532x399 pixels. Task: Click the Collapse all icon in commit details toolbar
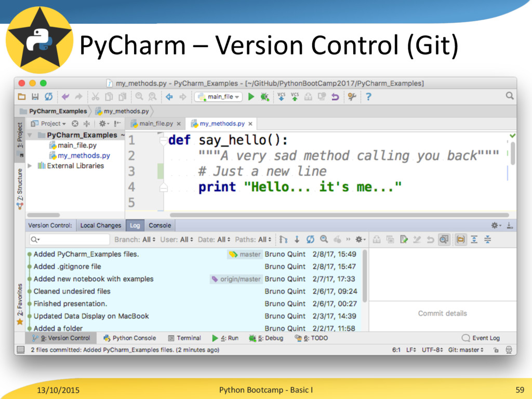(487, 240)
